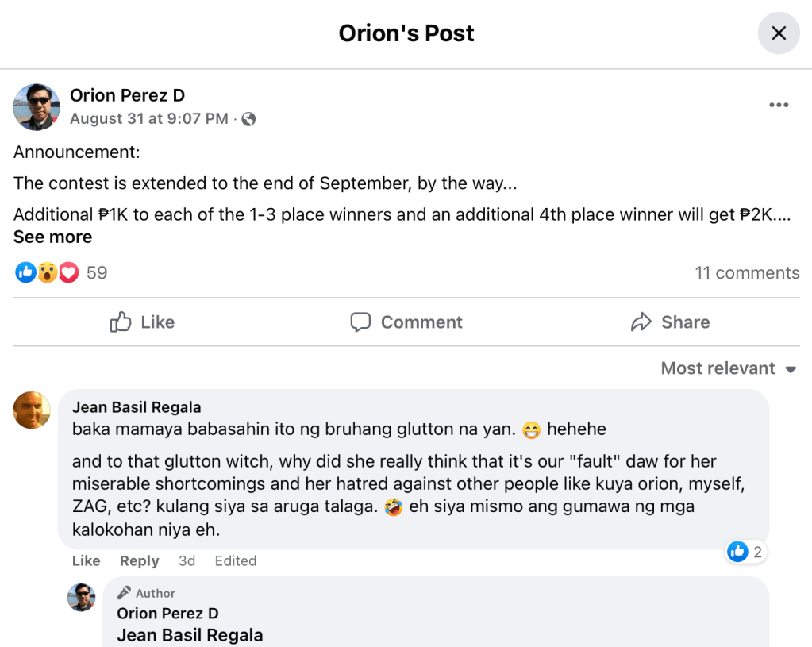The width and height of the screenshot is (812, 647).
Task: Click the Comment speech bubble icon
Action: [361, 322]
